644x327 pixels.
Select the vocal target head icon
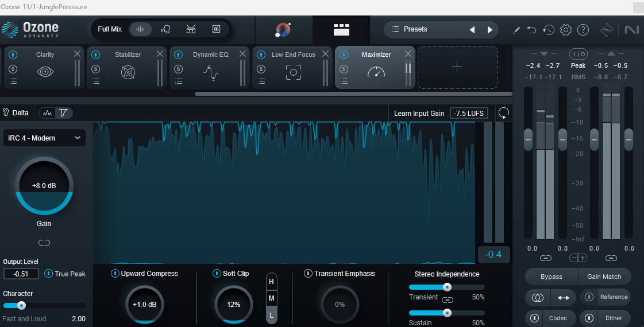click(166, 29)
